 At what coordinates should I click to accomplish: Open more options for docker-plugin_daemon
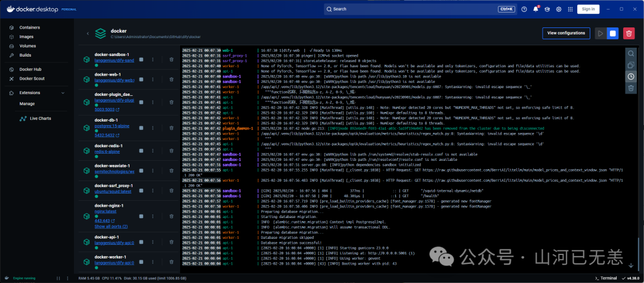pos(153,102)
